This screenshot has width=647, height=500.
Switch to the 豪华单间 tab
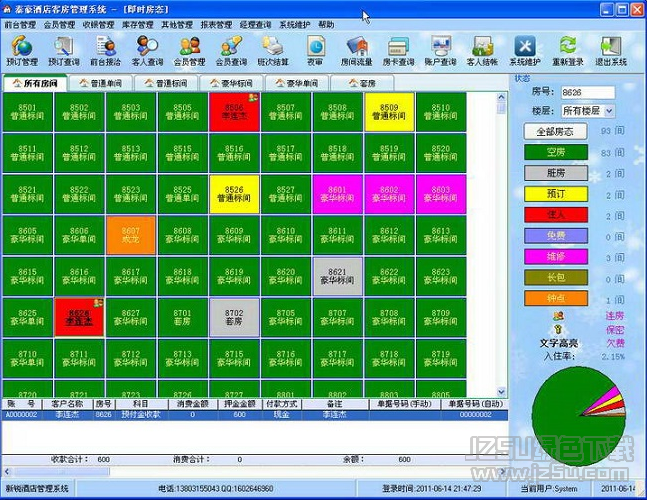(297, 83)
